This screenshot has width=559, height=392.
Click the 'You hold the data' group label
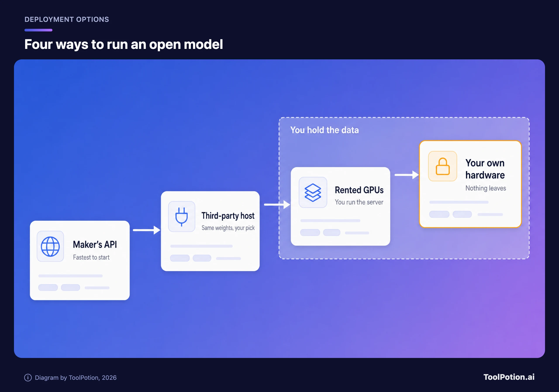(x=324, y=130)
